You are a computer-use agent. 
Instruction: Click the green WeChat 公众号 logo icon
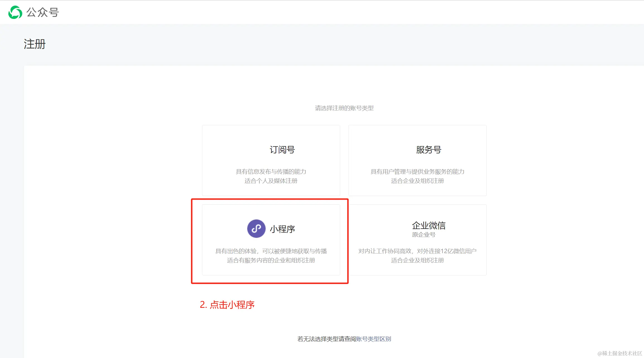[x=15, y=12]
